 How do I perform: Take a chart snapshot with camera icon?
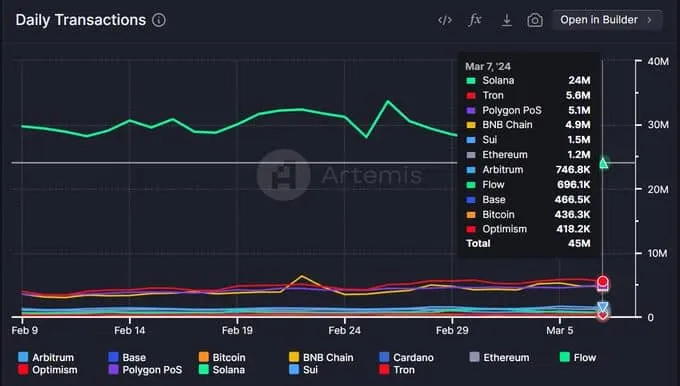535,20
